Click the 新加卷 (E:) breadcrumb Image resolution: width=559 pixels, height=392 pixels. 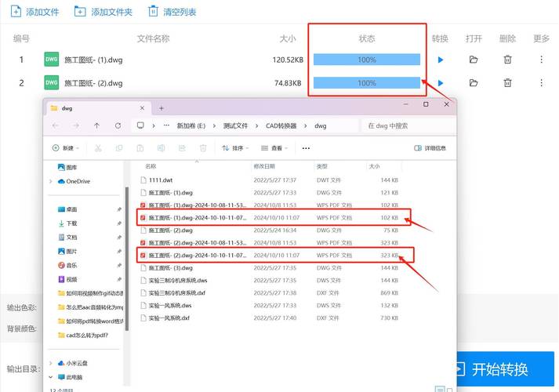point(191,125)
